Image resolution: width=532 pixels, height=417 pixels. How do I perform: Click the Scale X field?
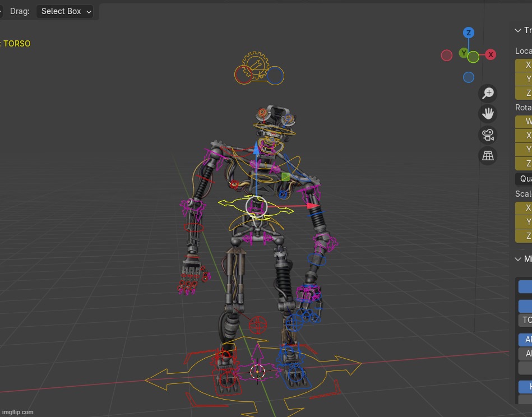[524, 208]
